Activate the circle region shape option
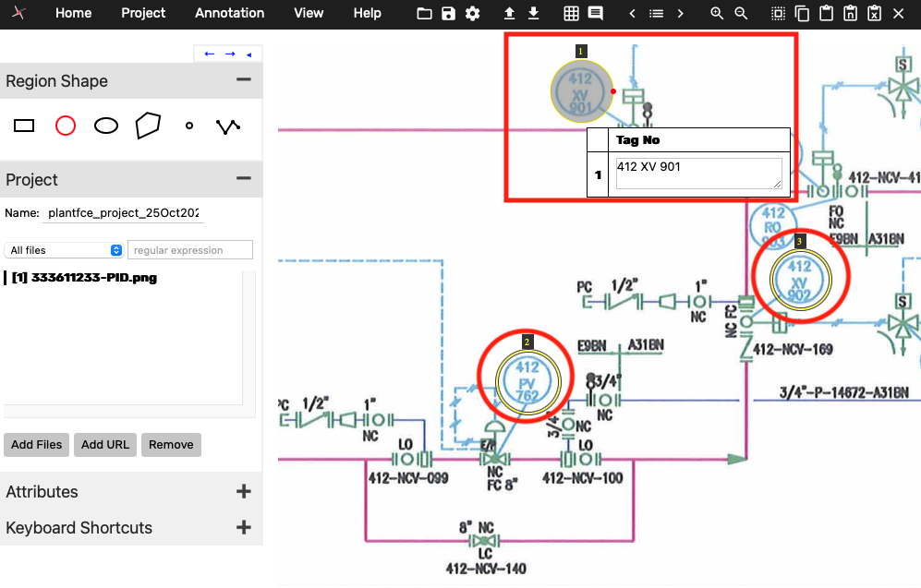 point(65,126)
